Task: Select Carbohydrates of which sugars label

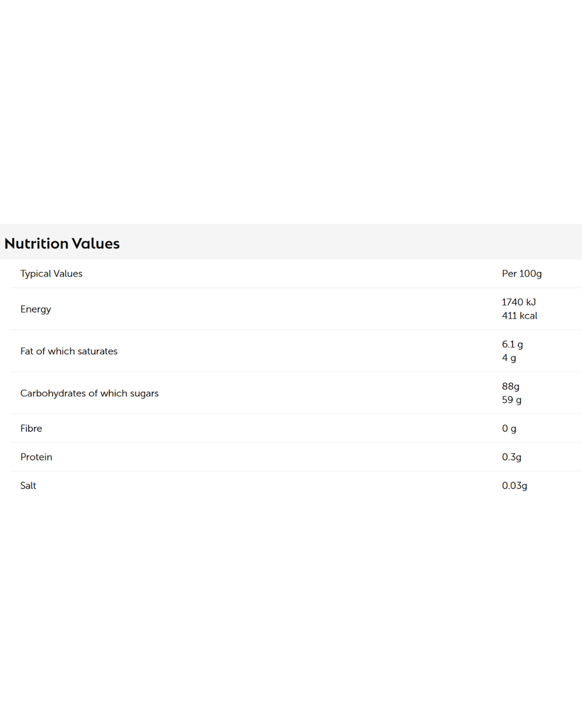Action: (x=89, y=393)
